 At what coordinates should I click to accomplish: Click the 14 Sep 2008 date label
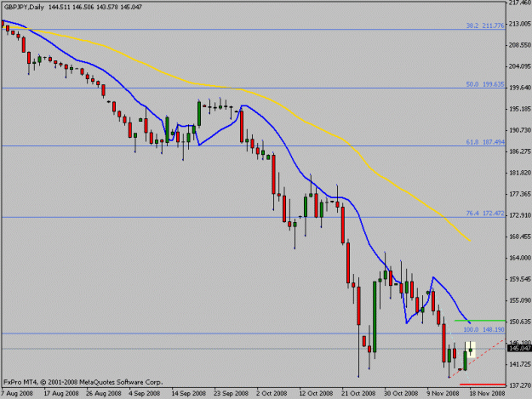pyautogui.click(x=188, y=394)
